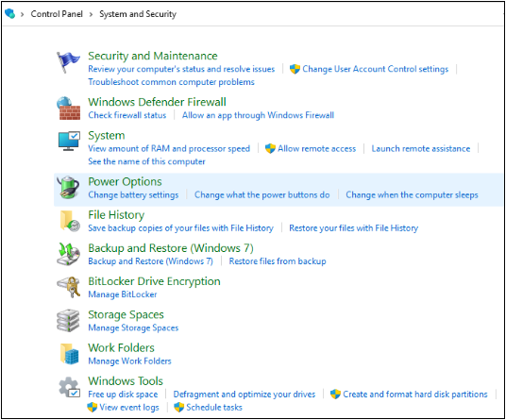The height and width of the screenshot is (420, 506).
Task: Open See the name of this computer
Action: [x=146, y=161]
